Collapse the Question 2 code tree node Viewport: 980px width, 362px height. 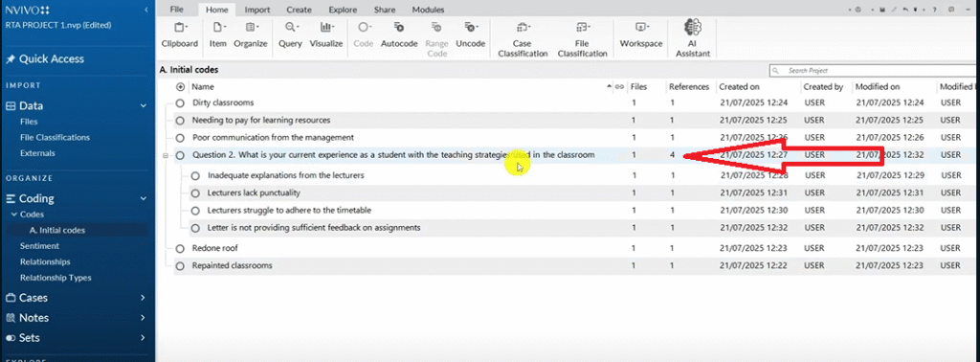coord(166,156)
